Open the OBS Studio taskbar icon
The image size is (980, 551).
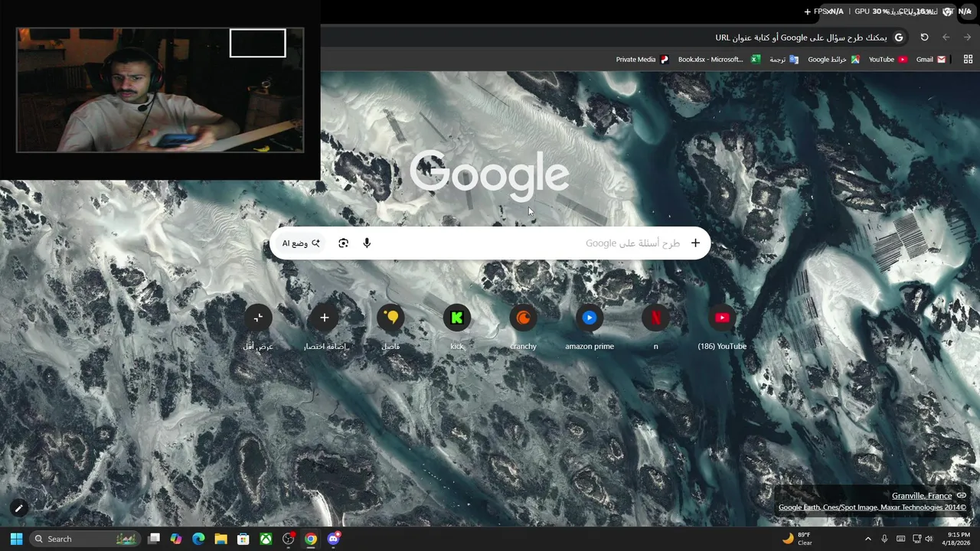point(289,539)
